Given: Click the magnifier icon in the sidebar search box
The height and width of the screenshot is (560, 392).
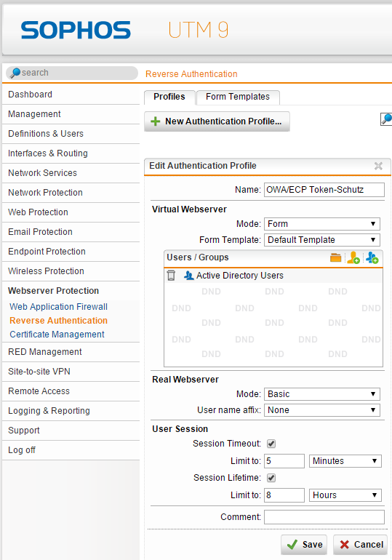Looking at the screenshot, I should [x=15, y=73].
